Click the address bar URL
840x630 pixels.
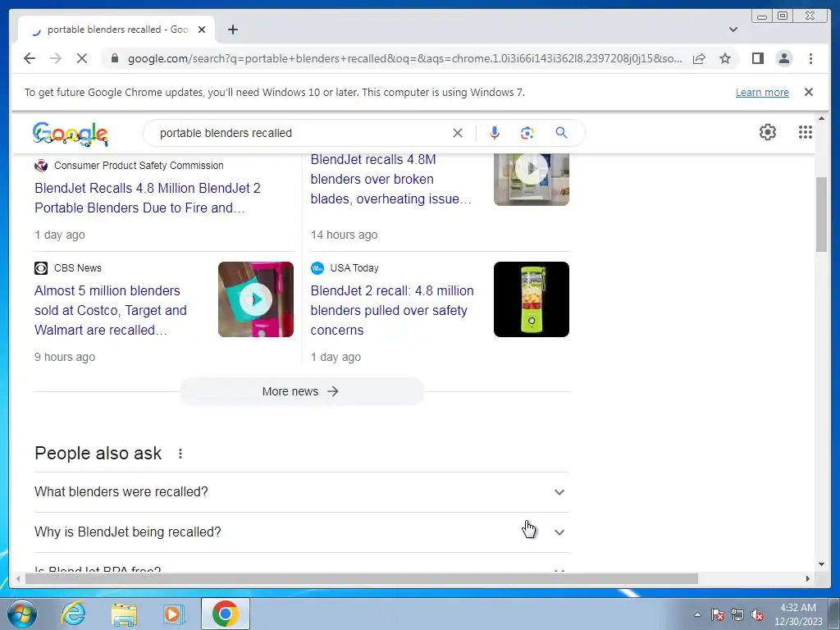coord(404,58)
